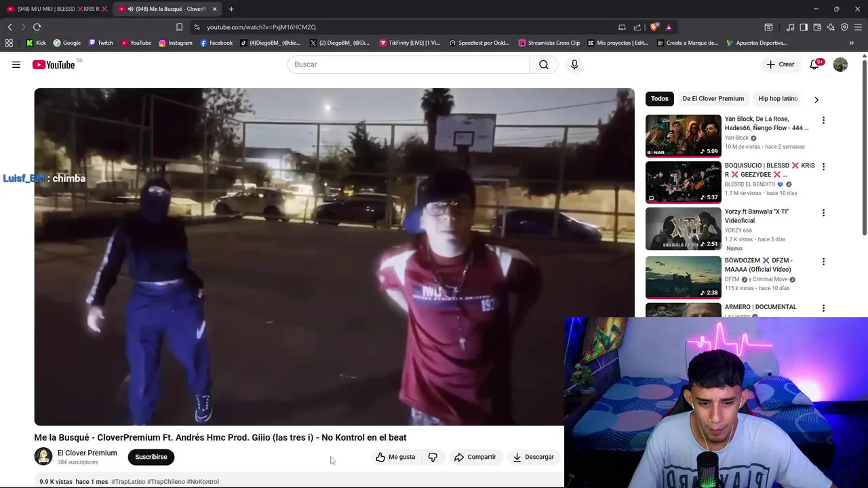Open the Google bookmark

(x=67, y=43)
